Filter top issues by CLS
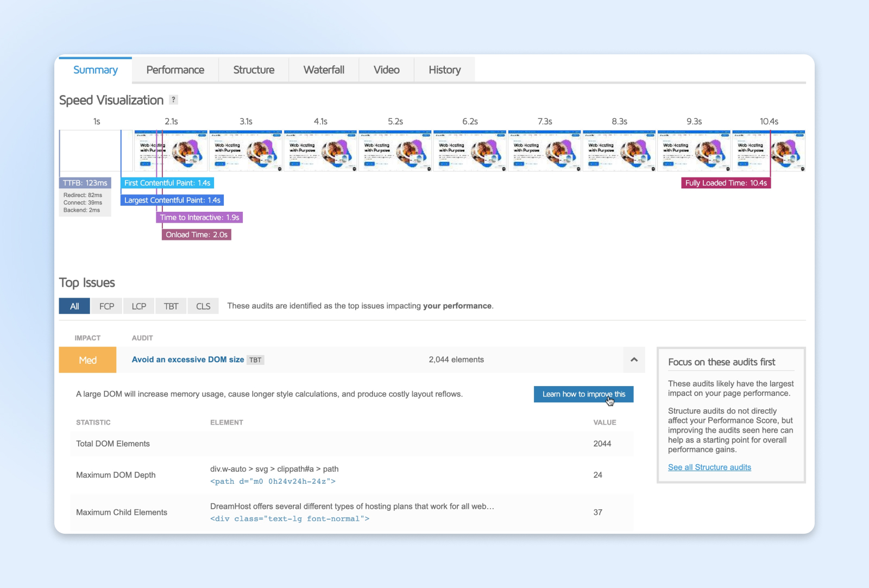This screenshot has width=869, height=588. tap(203, 306)
